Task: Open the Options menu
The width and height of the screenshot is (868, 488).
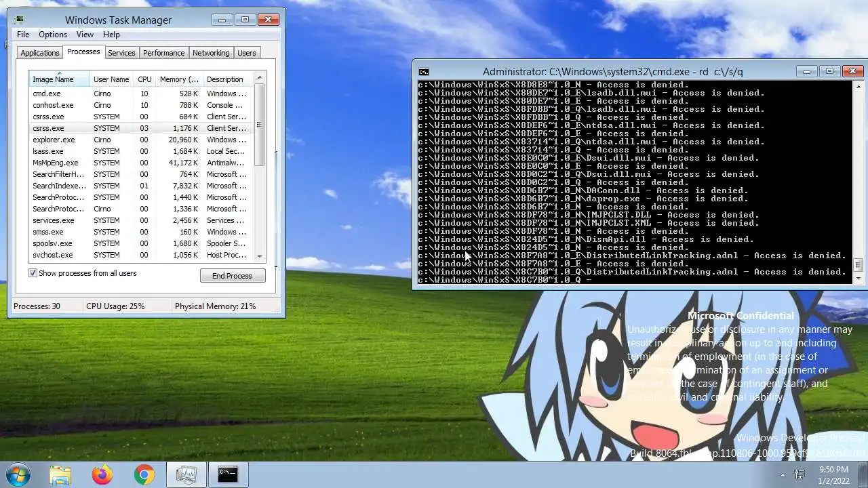Action: (53, 35)
